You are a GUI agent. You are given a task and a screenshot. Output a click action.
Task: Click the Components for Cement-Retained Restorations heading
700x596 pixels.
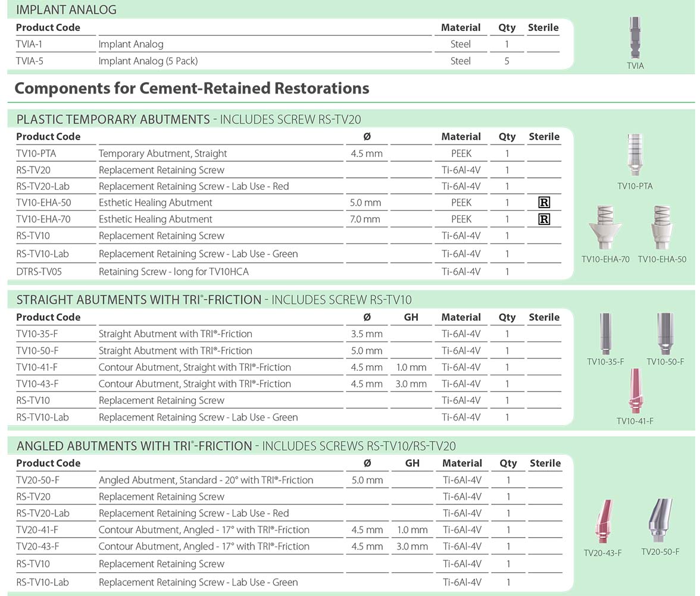pos(192,88)
